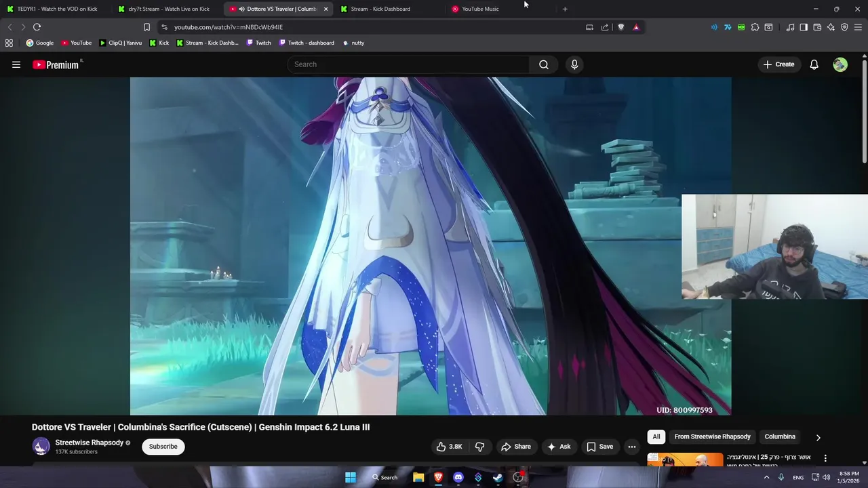Screen dimensions: 868x488
Task: Like the video with 3.8K likes
Action: coord(449,447)
